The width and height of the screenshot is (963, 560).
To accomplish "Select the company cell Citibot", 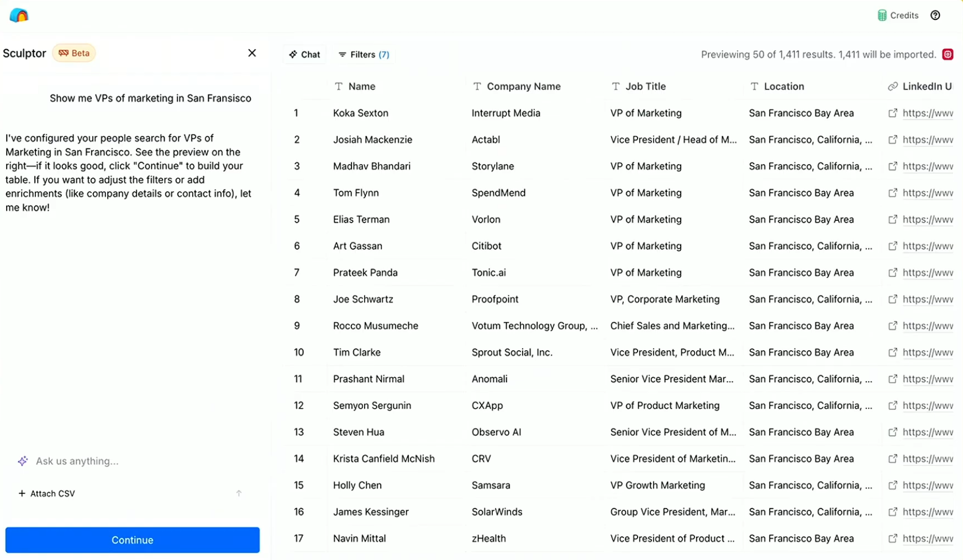I will (x=487, y=246).
